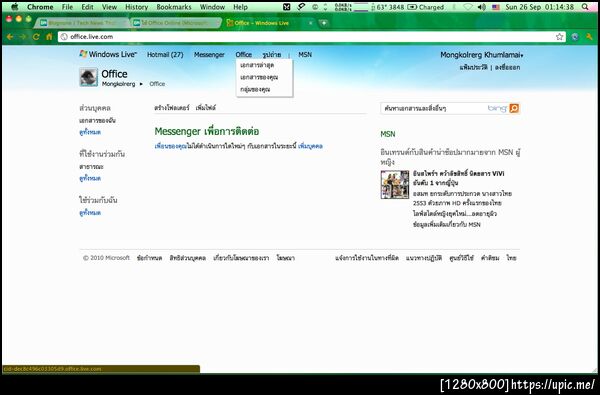
Task: Open the Bookmarks menu
Action: (x=174, y=7)
